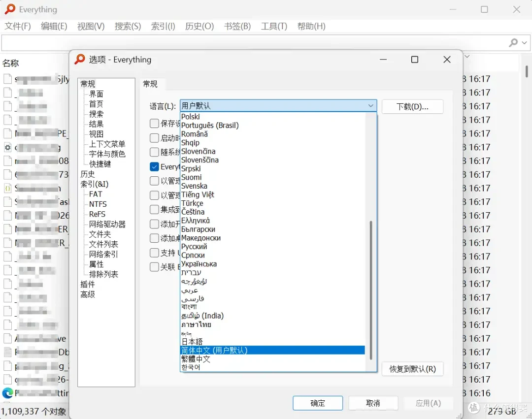Click the main window results scrollbar thumb

pyautogui.click(x=527, y=71)
